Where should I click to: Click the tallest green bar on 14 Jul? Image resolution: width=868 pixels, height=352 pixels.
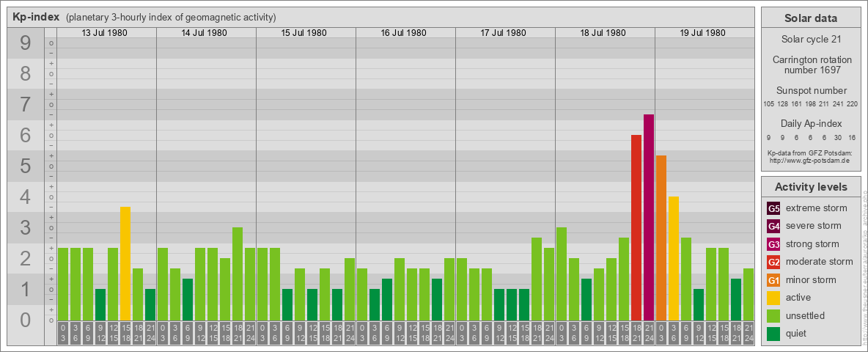click(x=238, y=274)
